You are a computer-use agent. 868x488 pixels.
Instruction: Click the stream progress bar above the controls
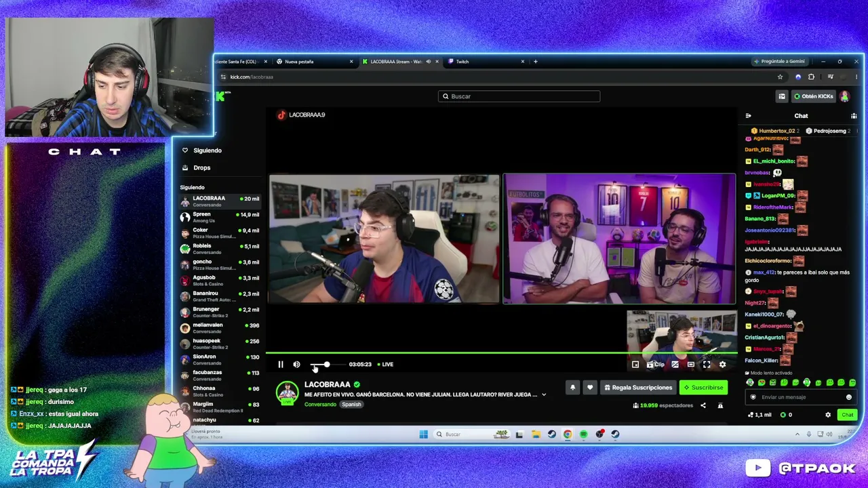[x=501, y=353]
